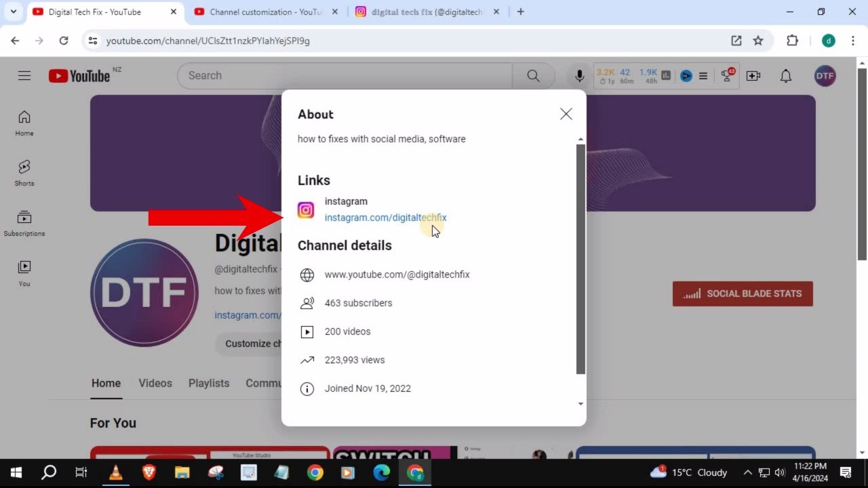Open the notifications bell
Viewport: 868px width, 488px height.
(786, 76)
